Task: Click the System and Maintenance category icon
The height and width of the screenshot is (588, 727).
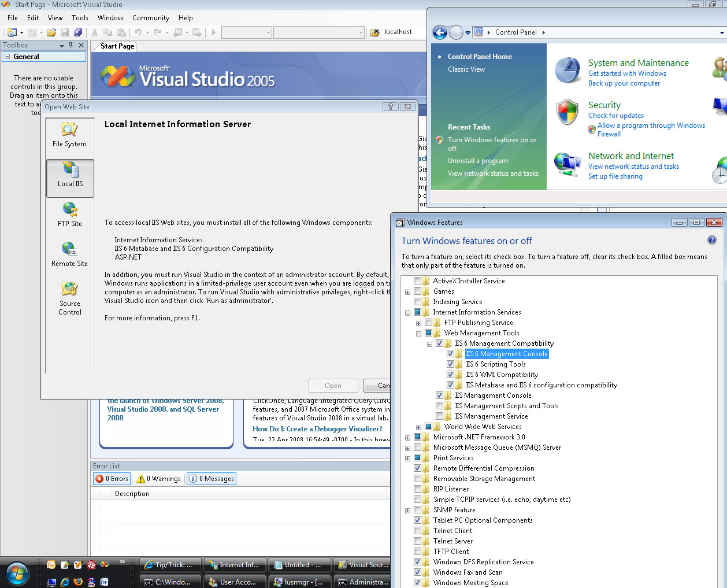Action: [567, 71]
